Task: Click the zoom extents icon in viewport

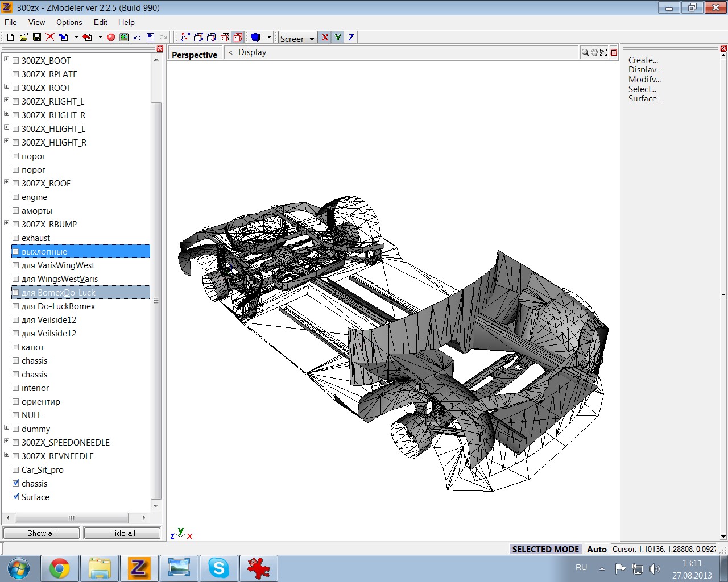Action: point(603,52)
